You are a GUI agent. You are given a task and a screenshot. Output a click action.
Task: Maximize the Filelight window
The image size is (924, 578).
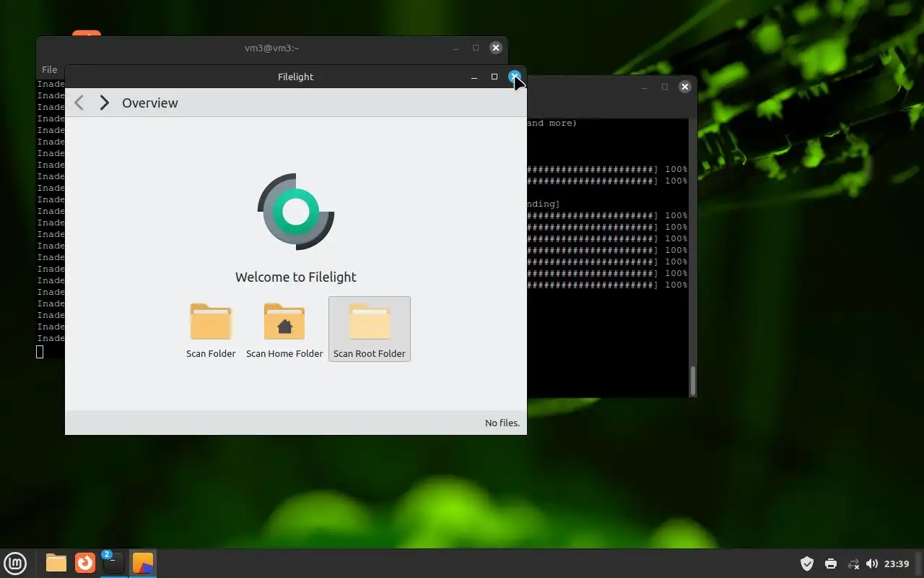(494, 77)
